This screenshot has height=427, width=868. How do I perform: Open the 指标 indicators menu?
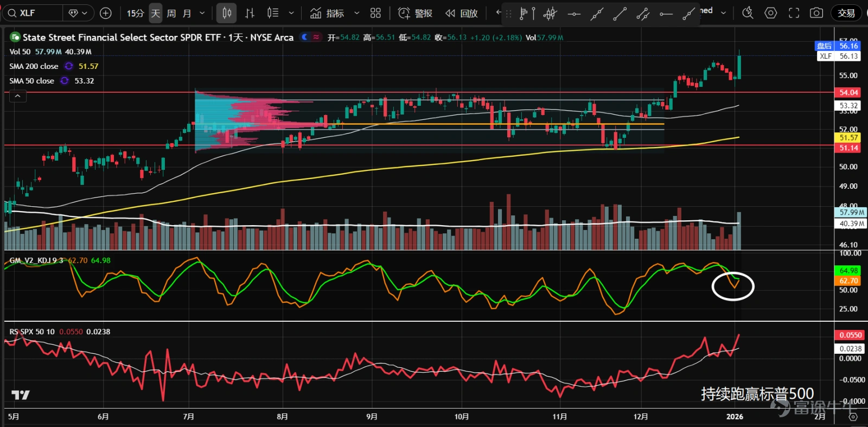(x=327, y=13)
